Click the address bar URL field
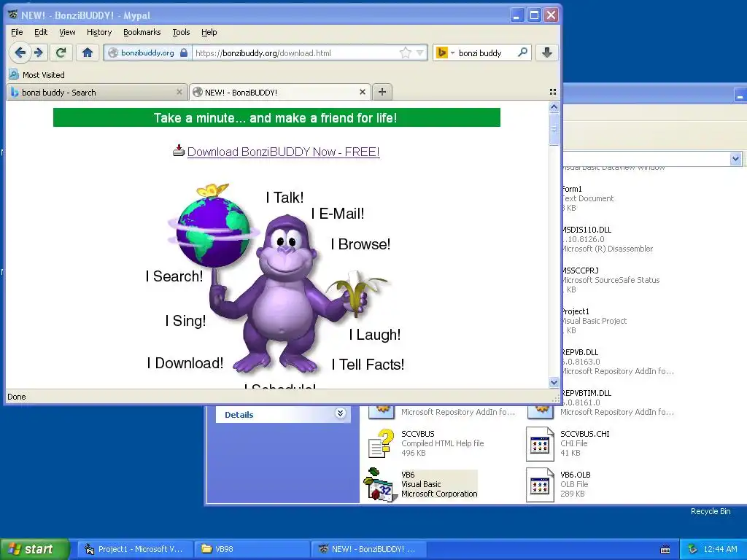The width and height of the screenshot is (747, 560). (x=295, y=52)
